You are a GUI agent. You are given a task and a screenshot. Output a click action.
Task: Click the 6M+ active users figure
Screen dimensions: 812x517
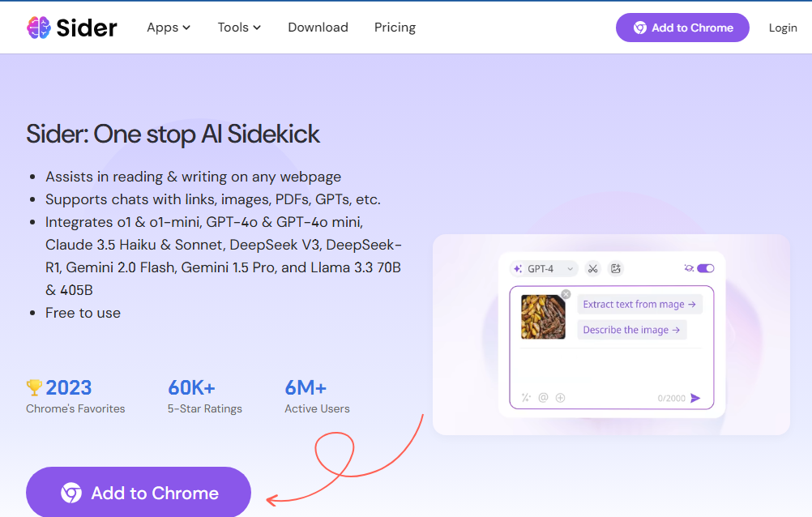(306, 387)
